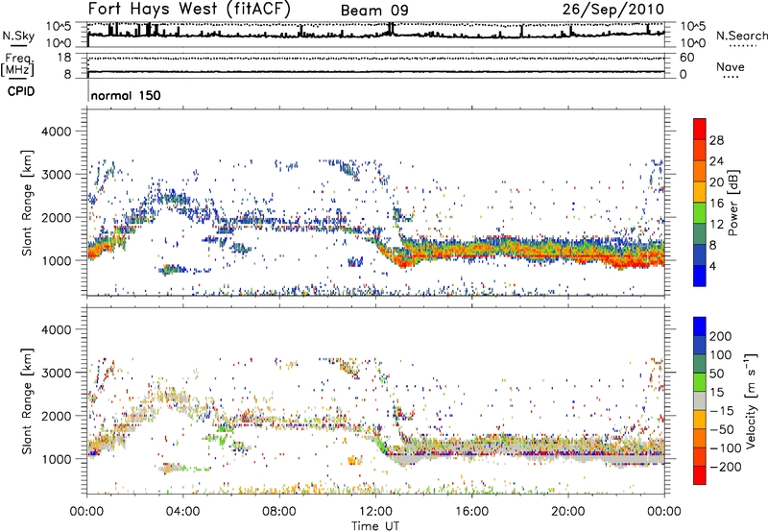Click the "12:00" time axis label
The image size is (768, 532).
pyautogui.click(x=375, y=512)
